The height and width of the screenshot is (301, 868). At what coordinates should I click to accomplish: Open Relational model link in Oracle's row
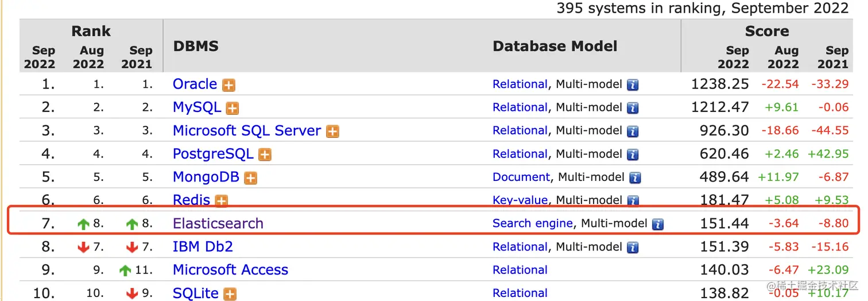(520, 84)
